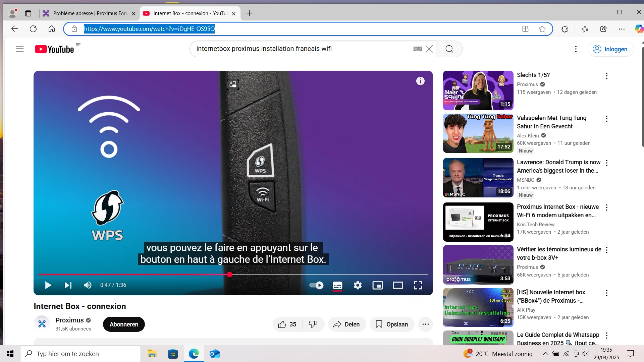This screenshot has height=362, width=644.
Task: Open YouTube hamburger guide menu
Action: pyautogui.click(x=20, y=49)
